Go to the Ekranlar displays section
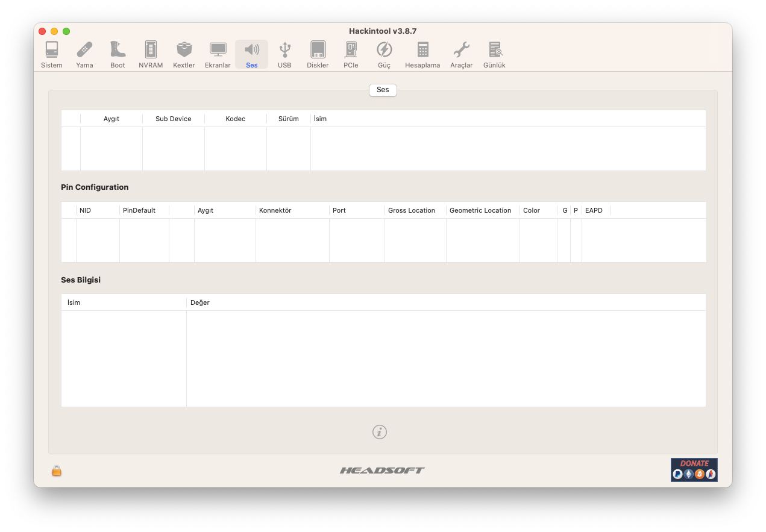 pyautogui.click(x=218, y=54)
